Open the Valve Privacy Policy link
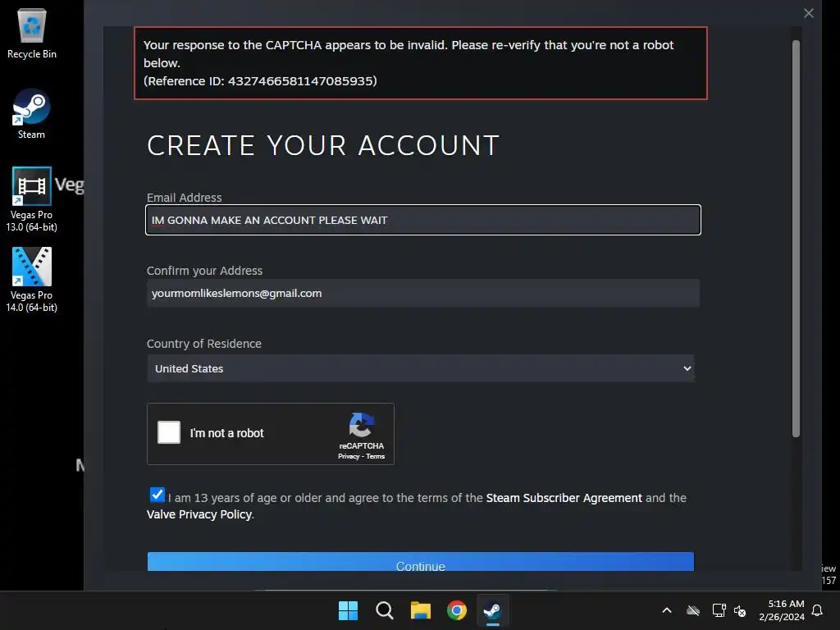The image size is (840, 630). click(x=199, y=514)
